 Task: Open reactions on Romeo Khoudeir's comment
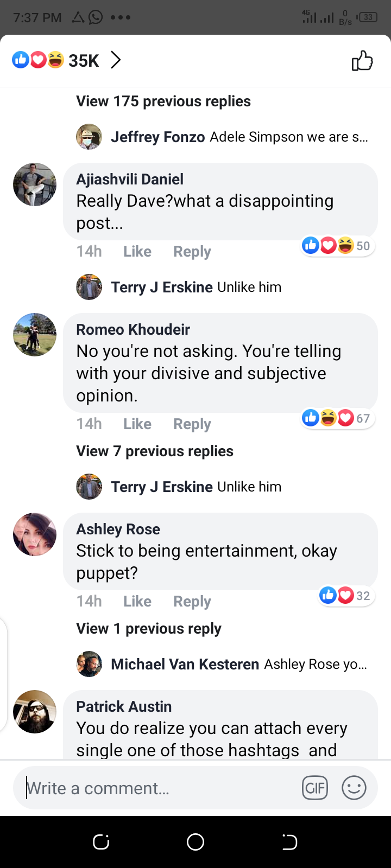(x=336, y=418)
